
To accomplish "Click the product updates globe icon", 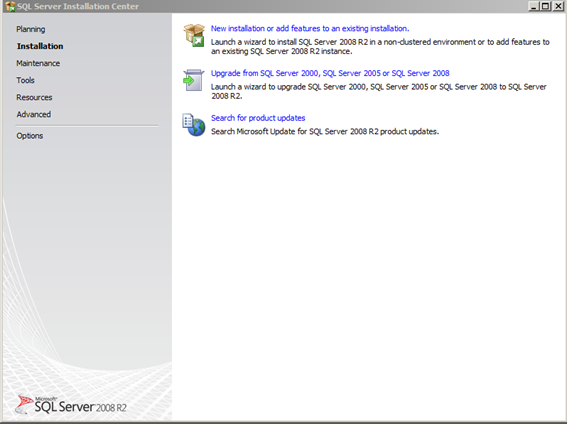I will pyautogui.click(x=193, y=125).
